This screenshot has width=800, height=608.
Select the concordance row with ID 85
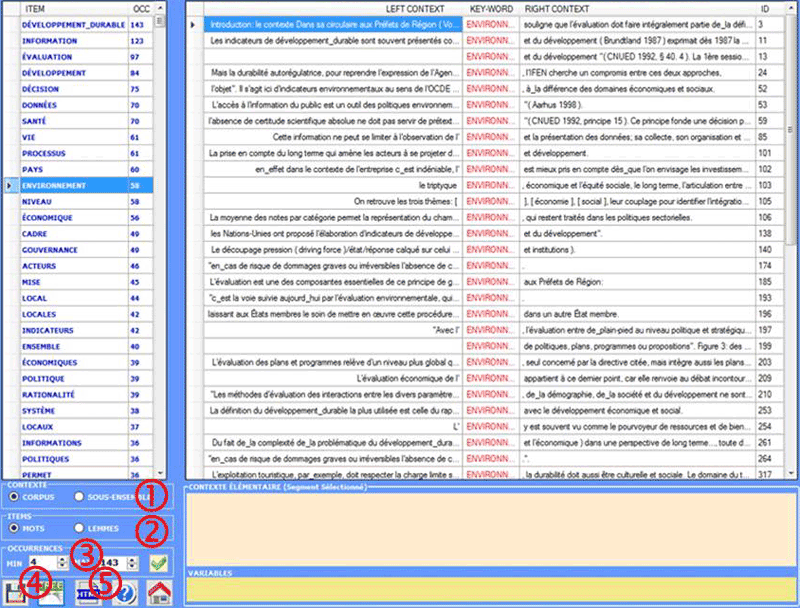pyautogui.click(x=494, y=137)
